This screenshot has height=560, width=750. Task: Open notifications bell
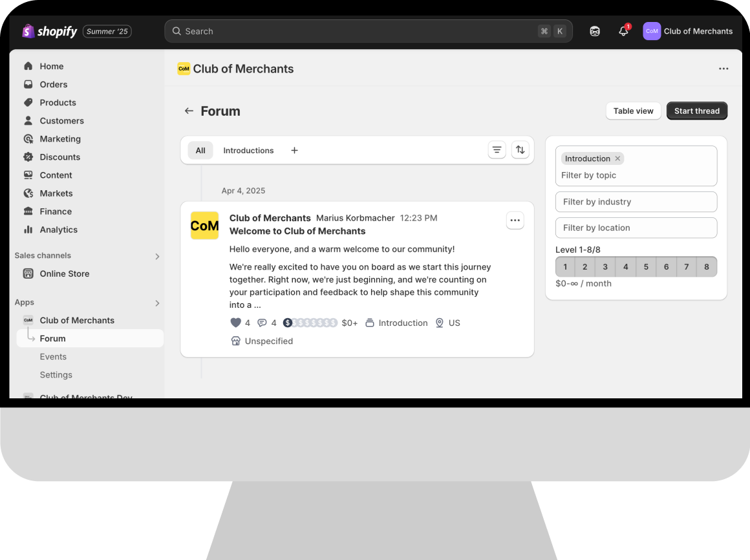623,31
